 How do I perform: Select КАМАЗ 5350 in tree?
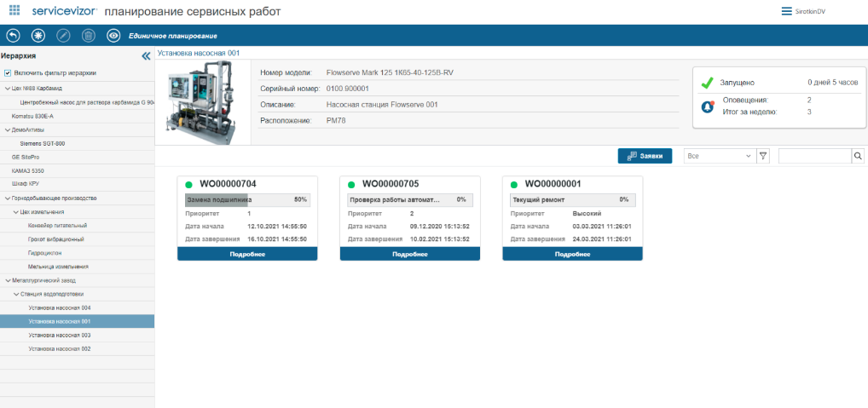pos(26,171)
